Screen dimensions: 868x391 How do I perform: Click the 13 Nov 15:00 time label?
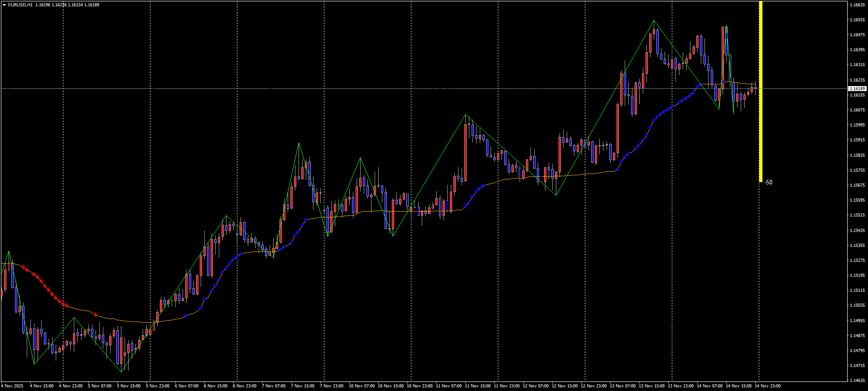pyautogui.click(x=651, y=386)
